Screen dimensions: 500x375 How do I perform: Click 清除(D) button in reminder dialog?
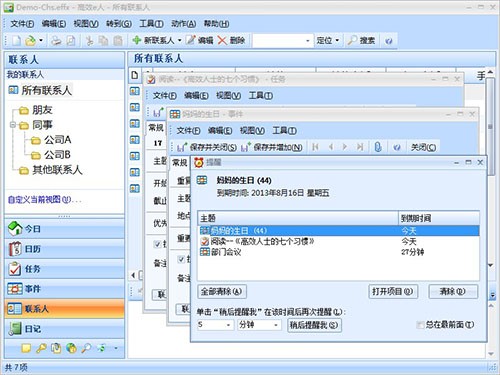[x=453, y=292]
